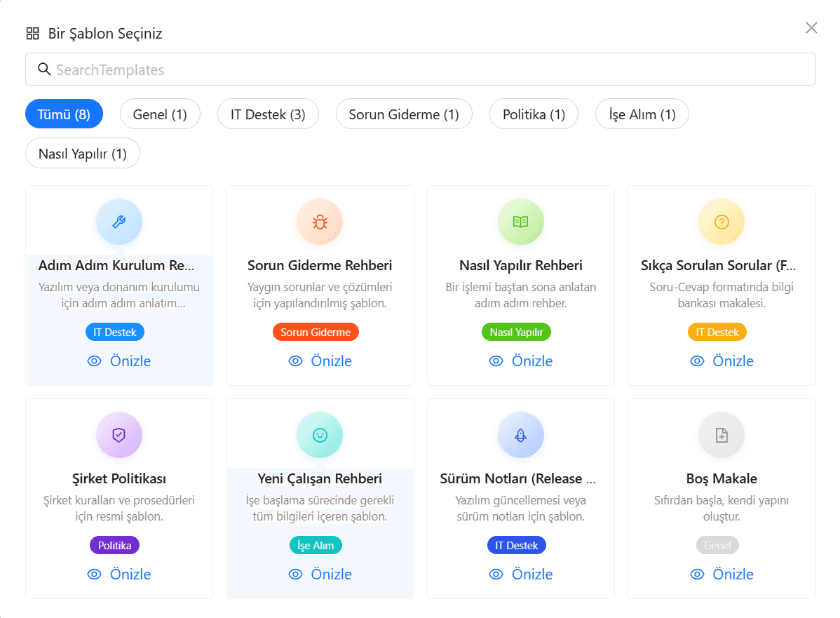Open Önizle for Şirket Politikası
The height and width of the screenshot is (618, 840).
(x=119, y=575)
